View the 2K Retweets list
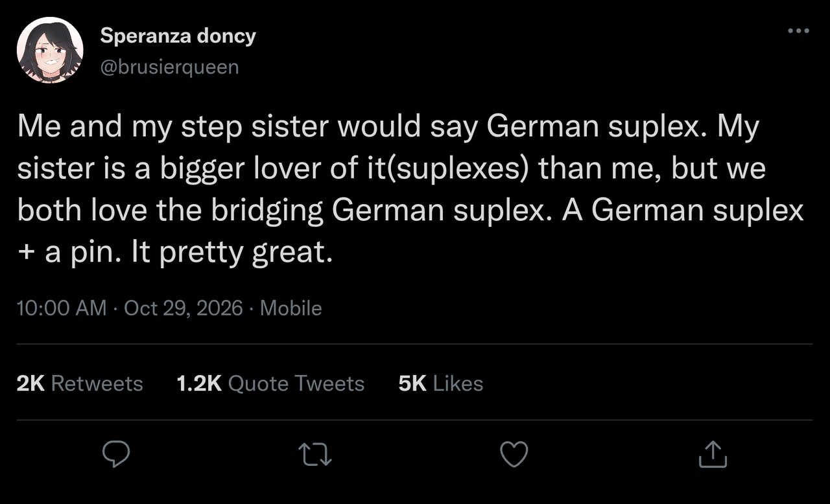830x504 pixels. tap(80, 384)
